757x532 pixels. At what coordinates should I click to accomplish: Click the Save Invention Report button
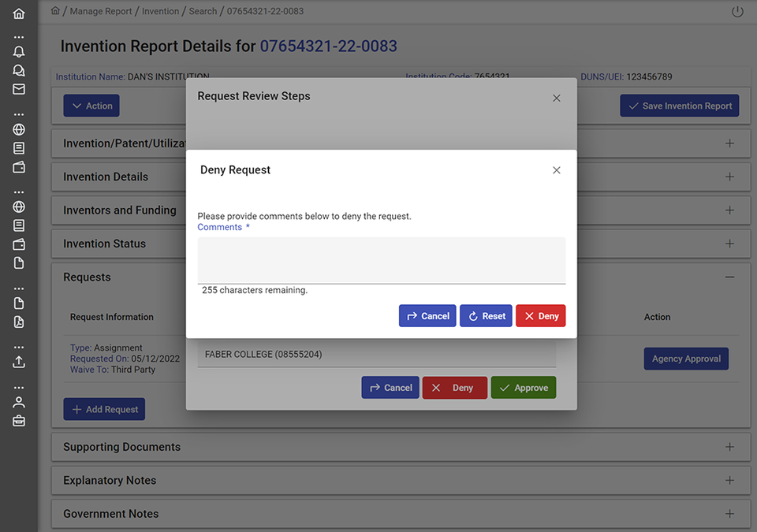[679, 105]
